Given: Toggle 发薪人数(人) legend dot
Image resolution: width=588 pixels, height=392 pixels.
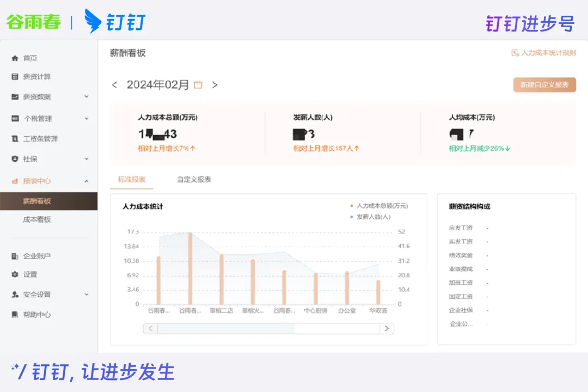Looking at the screenshot, I should pos(351,217).
